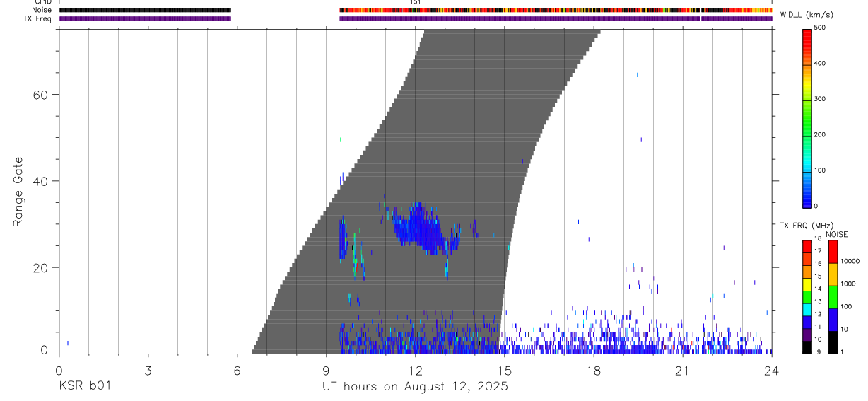
Task: Click the 9 tick on the TX FRQ legend
Action: tap(817, 351)
